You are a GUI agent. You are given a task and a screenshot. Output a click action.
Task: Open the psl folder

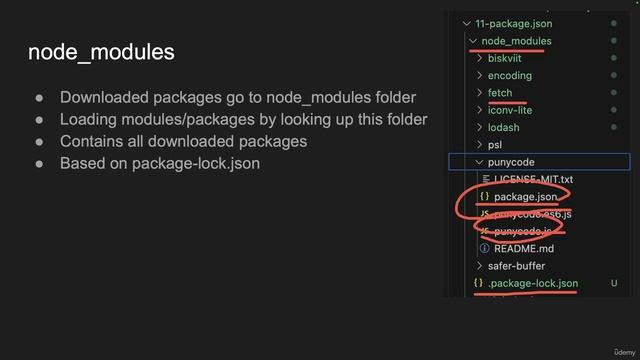coord(495,145)
